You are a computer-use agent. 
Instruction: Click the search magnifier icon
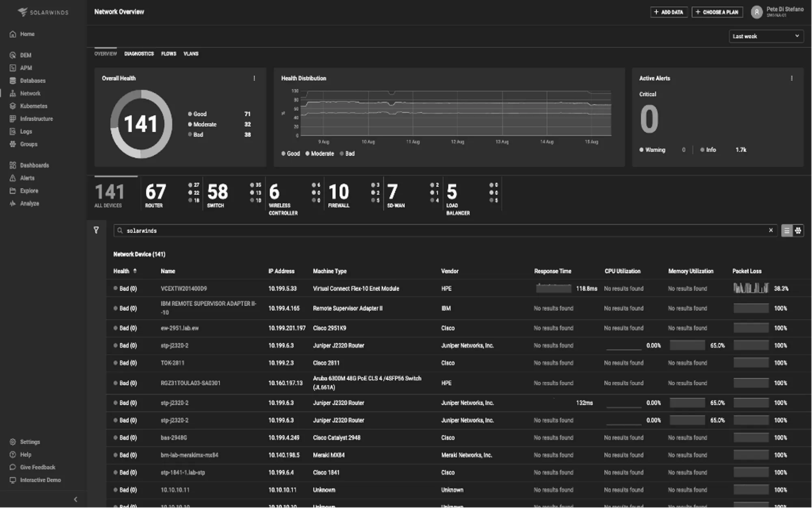tap(120, 230)
